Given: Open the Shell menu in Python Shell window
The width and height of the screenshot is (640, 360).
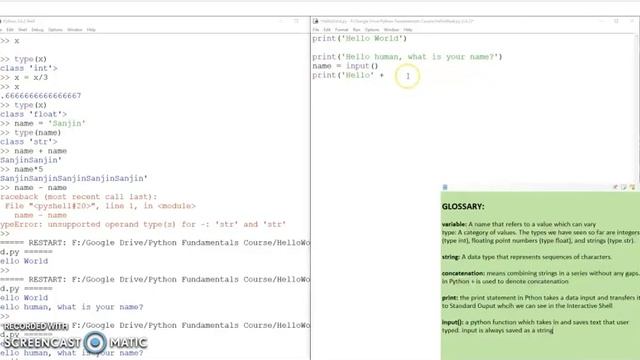Looking at the screenshot, I should [x=22, y=30].
